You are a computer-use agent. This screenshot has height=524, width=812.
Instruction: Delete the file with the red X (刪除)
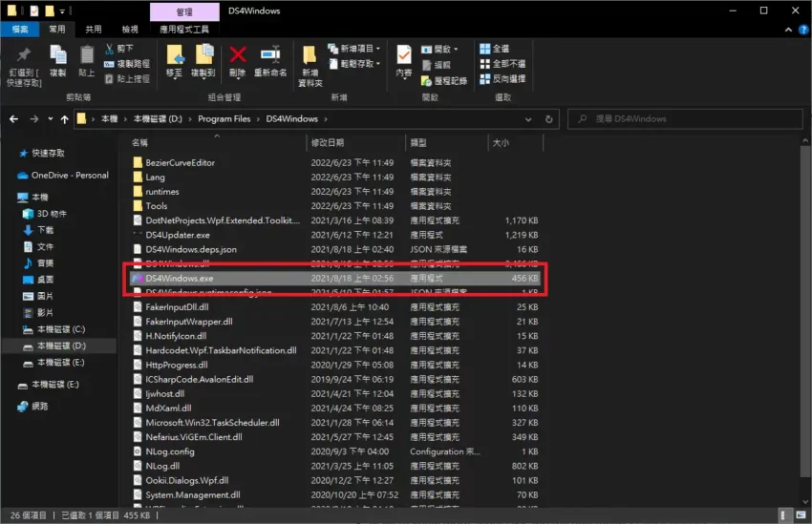click(x=238, y=62)
